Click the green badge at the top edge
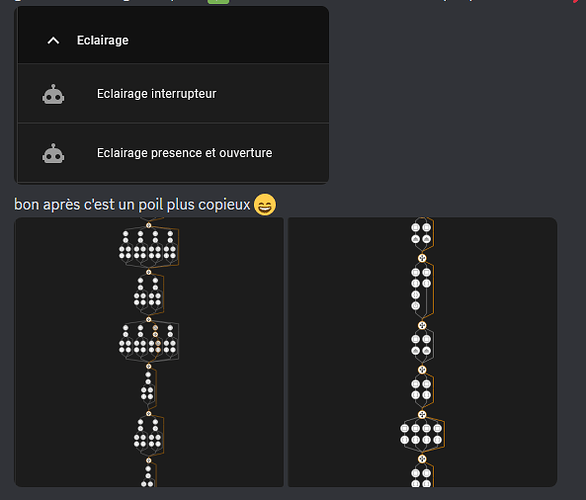The width and height of the screenshot is (586, 500). pos(218,1)
